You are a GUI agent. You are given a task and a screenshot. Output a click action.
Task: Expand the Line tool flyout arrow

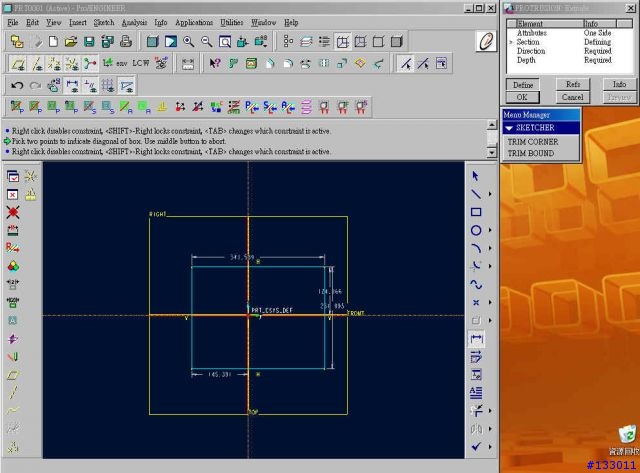click(x=490, y=194)
